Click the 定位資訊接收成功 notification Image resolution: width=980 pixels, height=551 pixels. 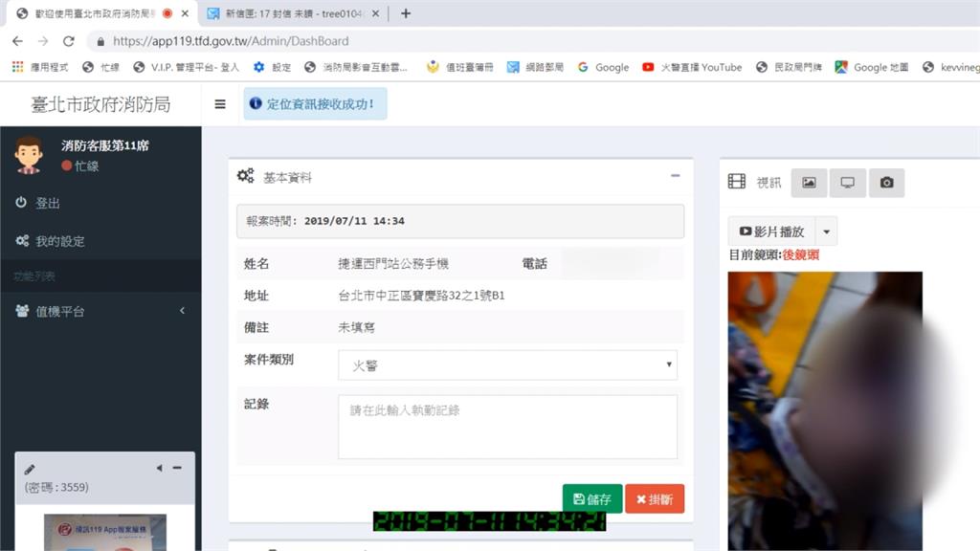pyautogui.click(x=315, y=103)
